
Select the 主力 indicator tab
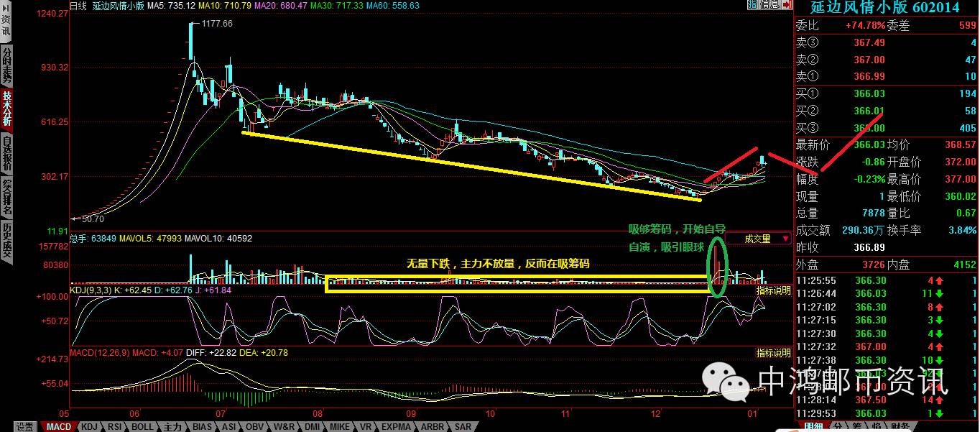pos(172,426)
